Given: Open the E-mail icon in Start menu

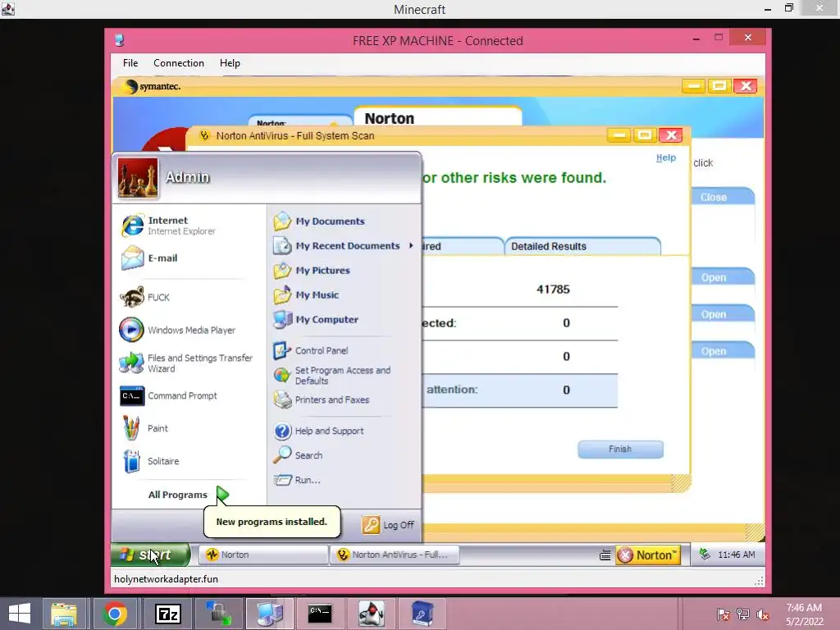Looking at the screenshot, I should (x=132, y=258).
